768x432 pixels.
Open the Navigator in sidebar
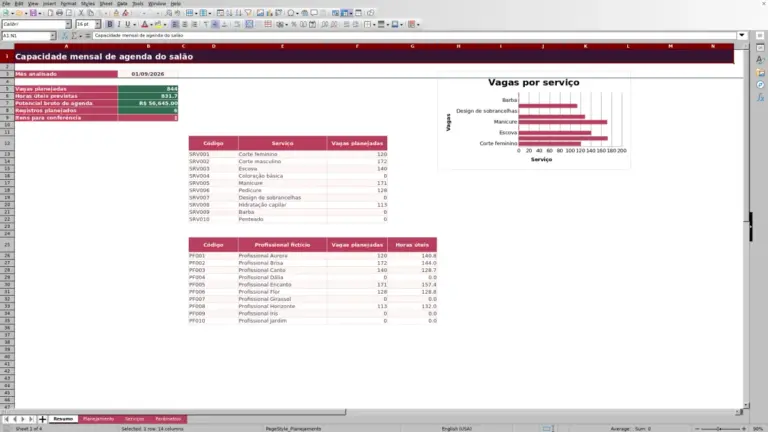[x=760, y=85]
